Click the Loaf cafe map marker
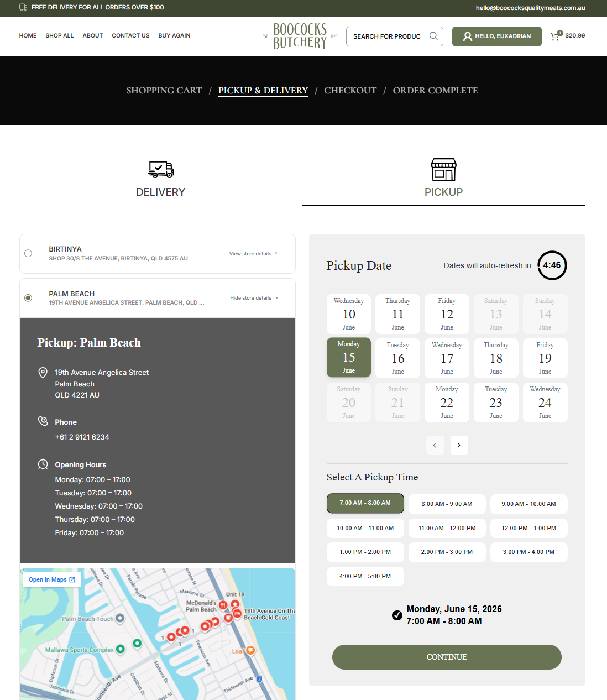Image resolution: width=607 pixels, height=700 pixels. [250, 650]
